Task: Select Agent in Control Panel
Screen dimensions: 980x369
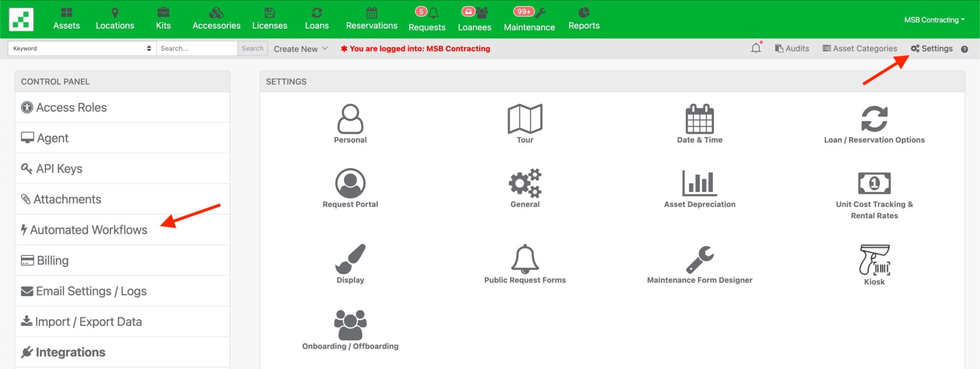Action: [122, 138]
